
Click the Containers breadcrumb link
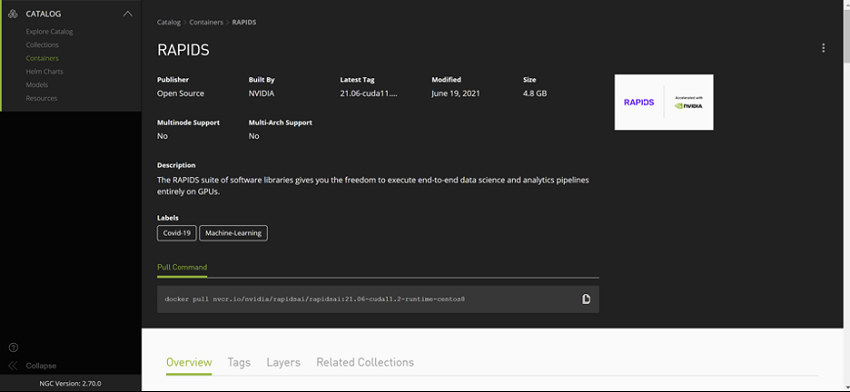pyautogui.click(x=207, y=22)
